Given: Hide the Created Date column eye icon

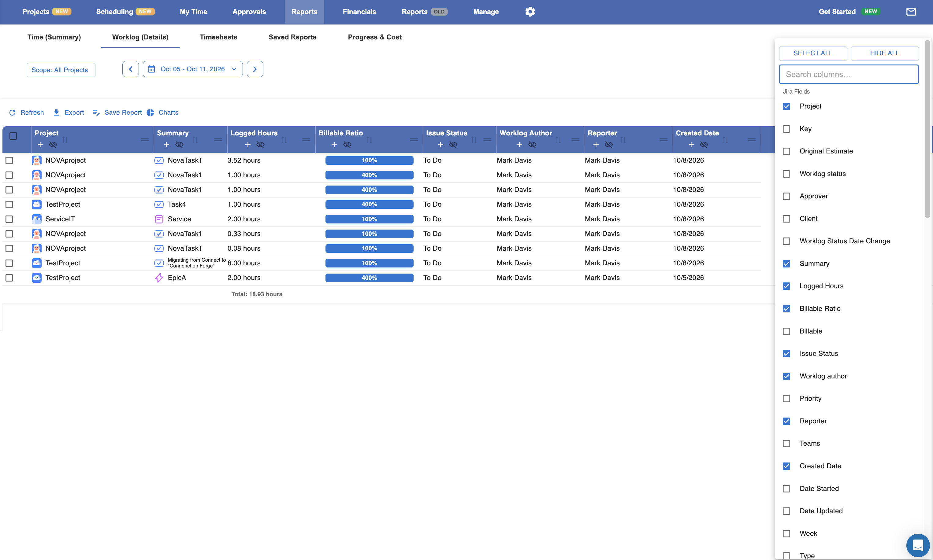Looking at the screenshot, I should 704,145.
